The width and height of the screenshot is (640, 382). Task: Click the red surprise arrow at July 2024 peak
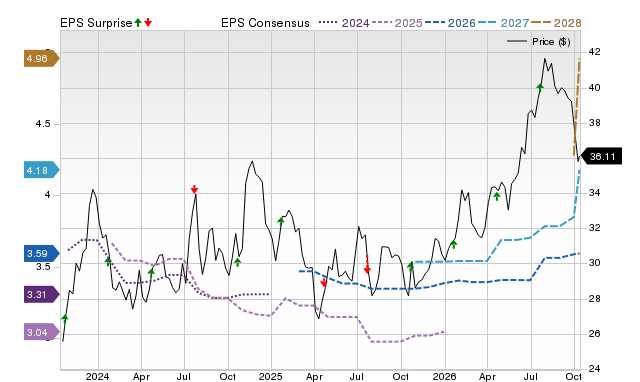[194, 189]
